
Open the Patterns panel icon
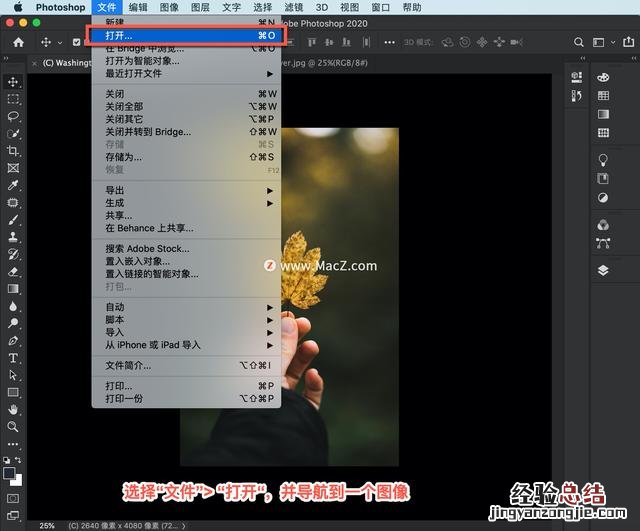[603, 133]
